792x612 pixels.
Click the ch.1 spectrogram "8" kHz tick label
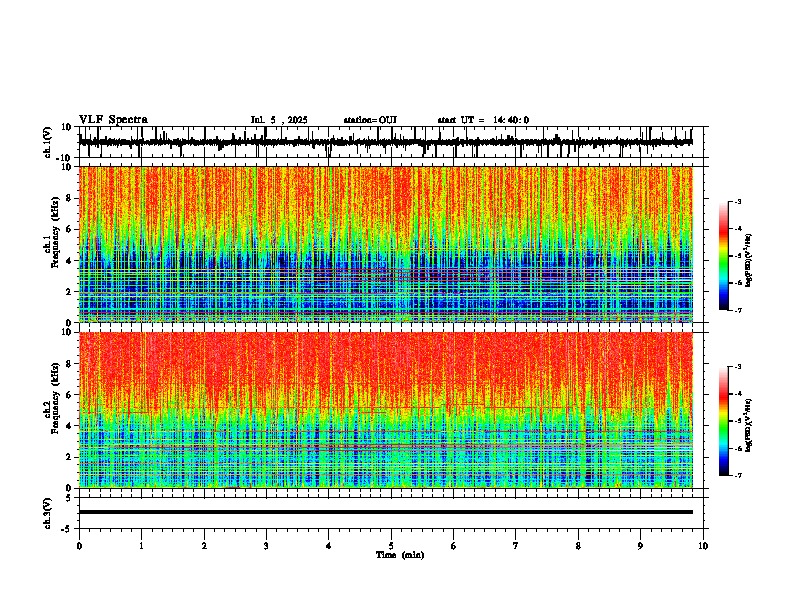[x=69, y=198]
